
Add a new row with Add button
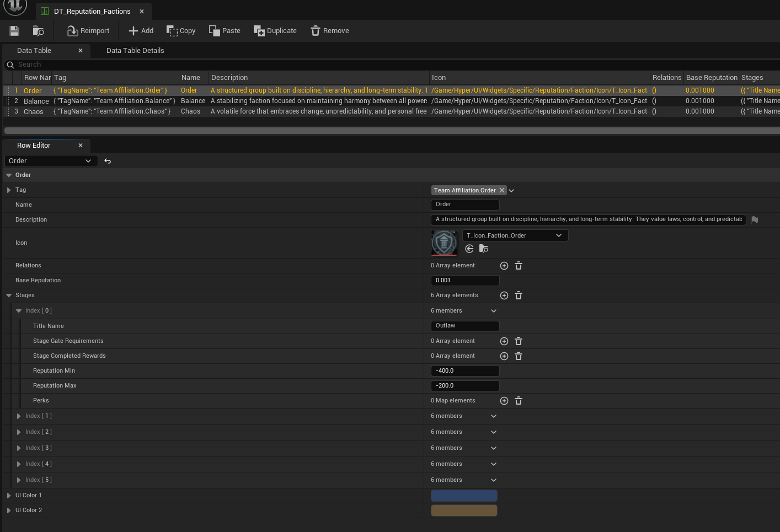141,31
